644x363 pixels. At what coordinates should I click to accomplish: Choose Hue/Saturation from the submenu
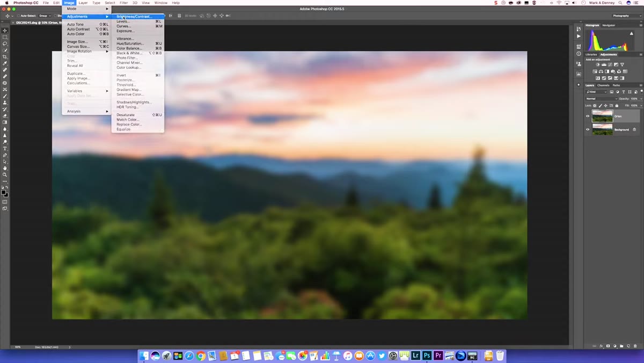138,43
